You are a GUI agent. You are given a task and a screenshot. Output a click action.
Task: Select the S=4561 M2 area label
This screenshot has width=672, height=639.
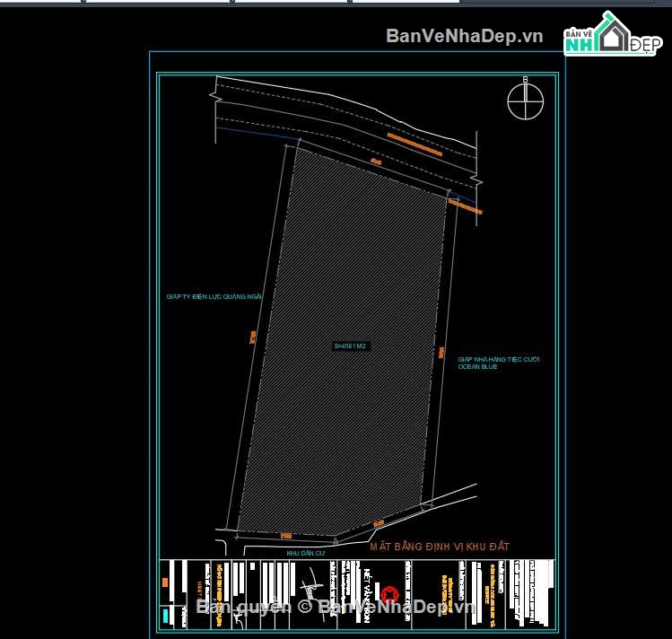click(351, 346)
